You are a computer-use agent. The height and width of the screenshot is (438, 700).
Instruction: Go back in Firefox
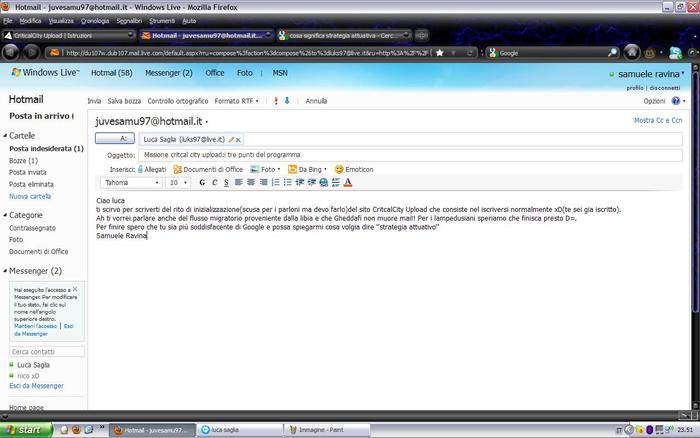pos(11,52)
